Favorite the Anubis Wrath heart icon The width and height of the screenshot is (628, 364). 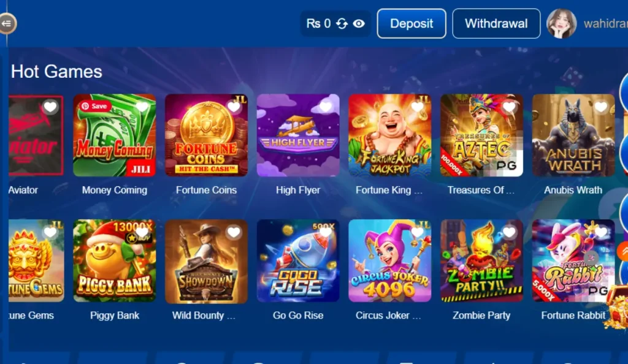(601, 107)
